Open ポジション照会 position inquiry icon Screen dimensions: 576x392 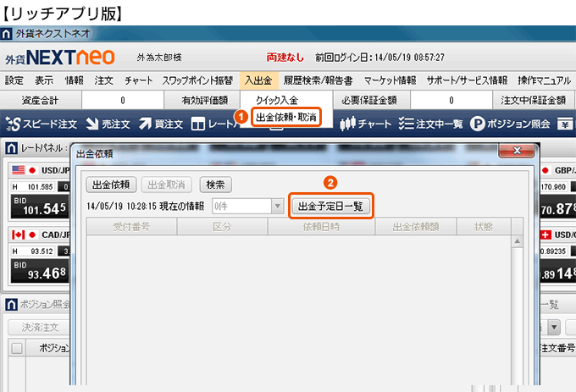(478, 124)
